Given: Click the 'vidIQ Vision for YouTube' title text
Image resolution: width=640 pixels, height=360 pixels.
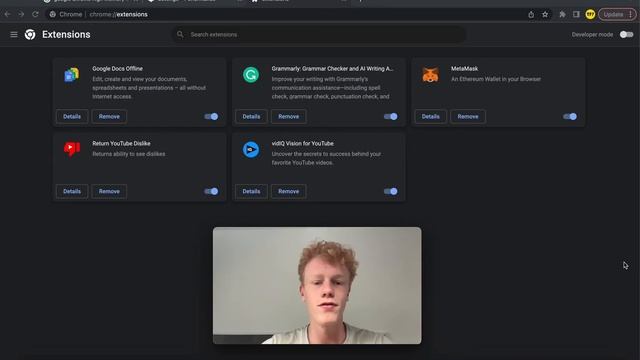Looking at the screenshot, I should 302,144.
